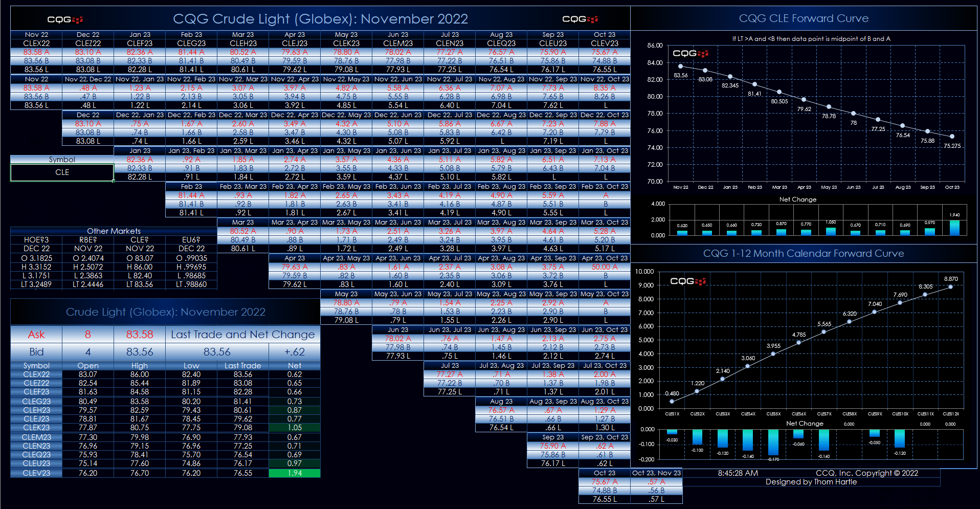Select the 83.58 ask price cell
The width and height of the screenshot is (980, 509).
click(x=140, y=335)
